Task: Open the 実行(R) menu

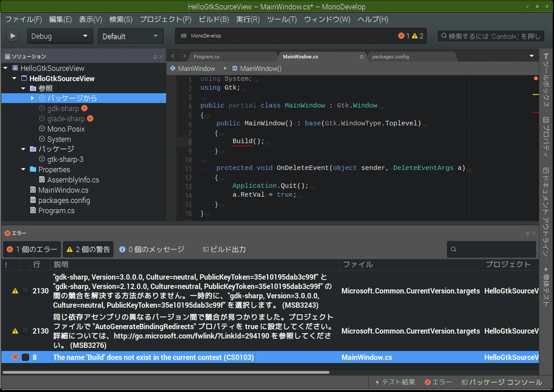Action: click(x=248, y=19)
